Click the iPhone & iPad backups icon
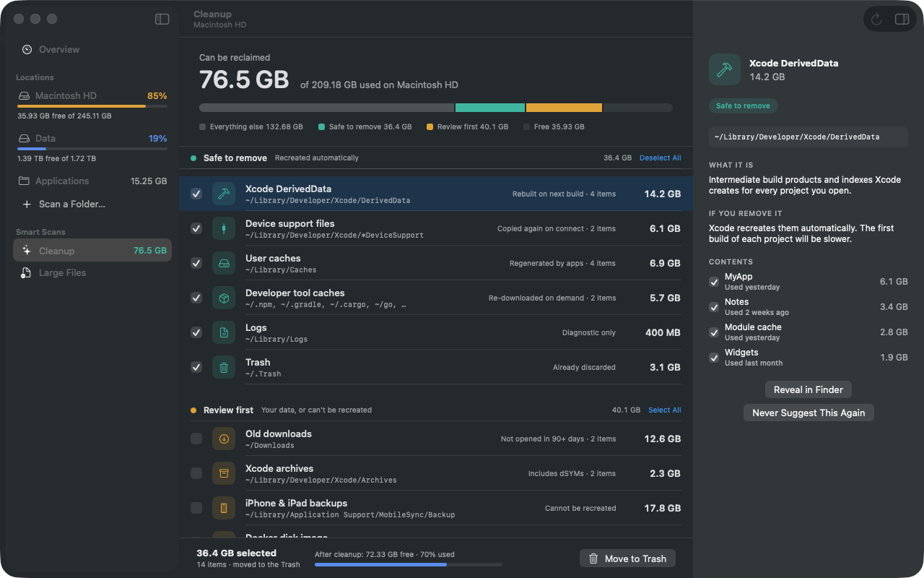This screenshot has width=924, height=578. tap(224, 508)
